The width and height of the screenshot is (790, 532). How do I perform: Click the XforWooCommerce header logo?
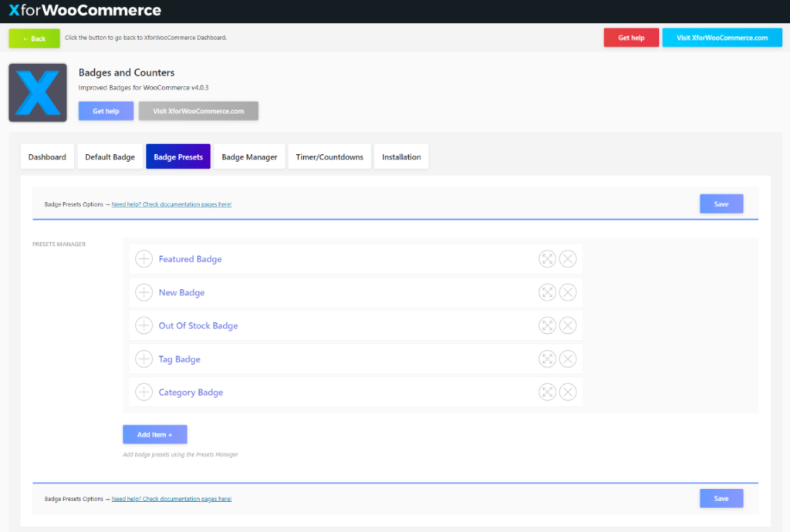[85, 10]
